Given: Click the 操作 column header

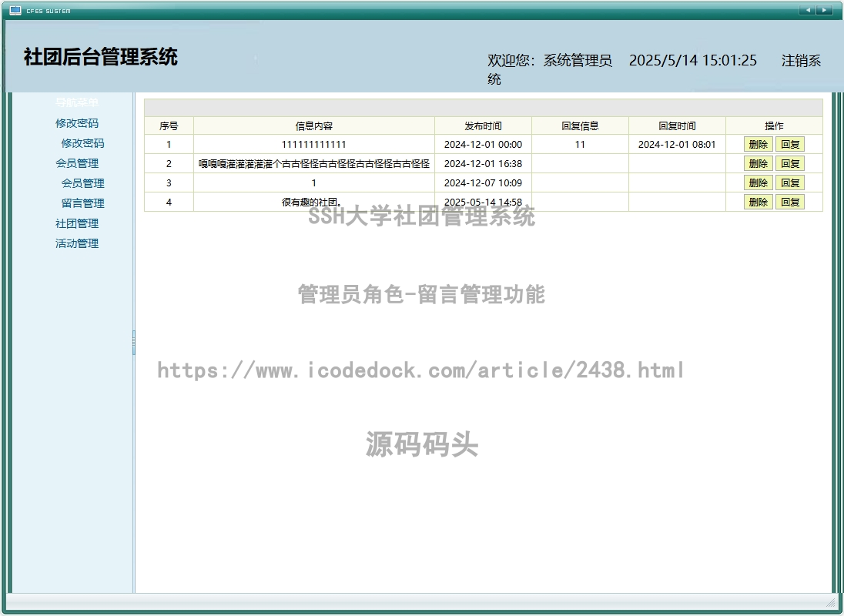Looking at the screenshot, I should click(x=774, y=126).
